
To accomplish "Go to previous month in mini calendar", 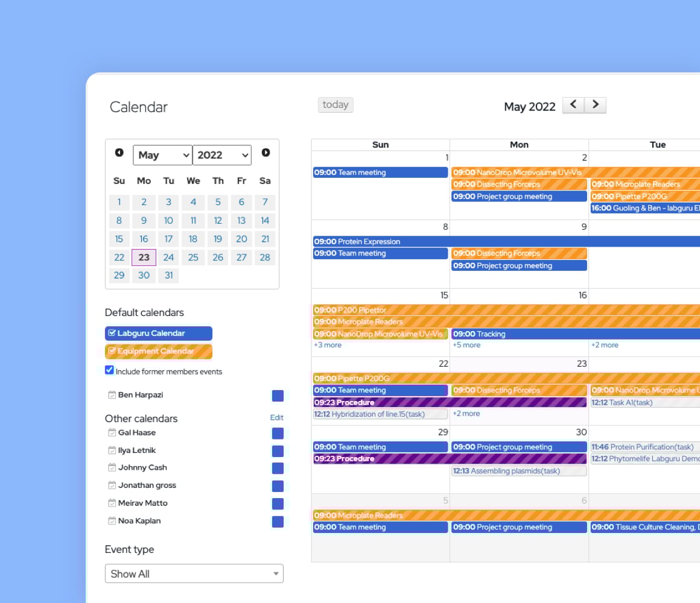I will (x=119, y=153).
